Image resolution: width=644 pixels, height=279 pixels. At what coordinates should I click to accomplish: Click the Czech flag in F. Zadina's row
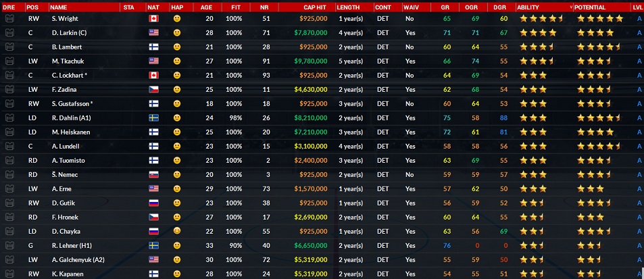point(153,89)
